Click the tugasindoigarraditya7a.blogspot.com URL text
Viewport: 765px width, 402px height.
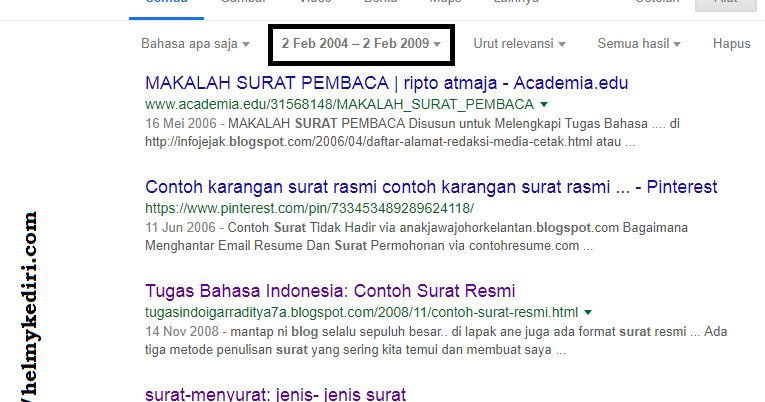pos(362,312)
